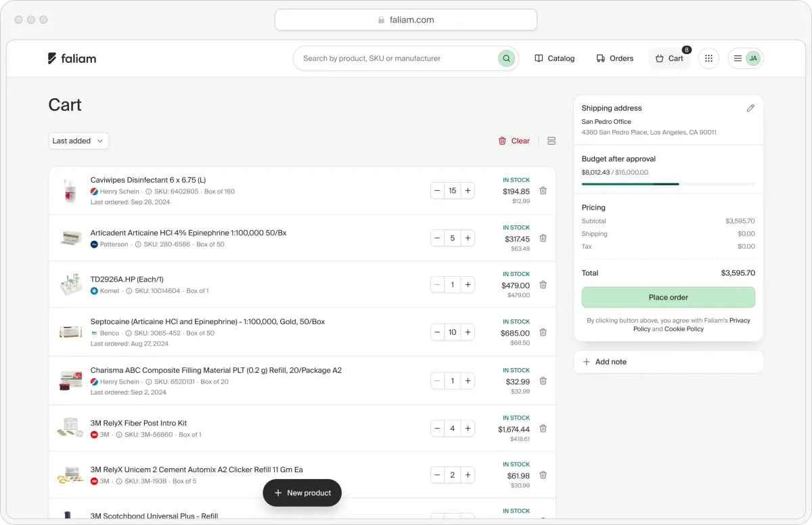Add a note to the order
This screenshot has height=525, width=812.
pos(669,362)
